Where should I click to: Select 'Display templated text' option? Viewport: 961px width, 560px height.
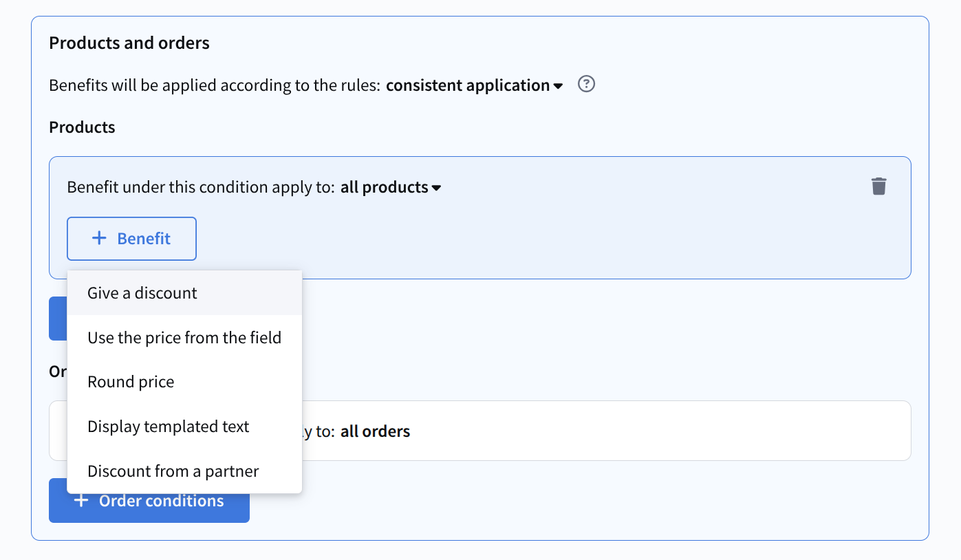pyautogui.click(x=169, y=427)
